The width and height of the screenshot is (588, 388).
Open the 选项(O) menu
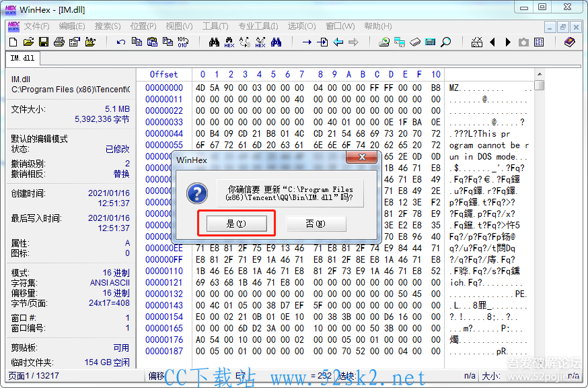coord(302,26)
